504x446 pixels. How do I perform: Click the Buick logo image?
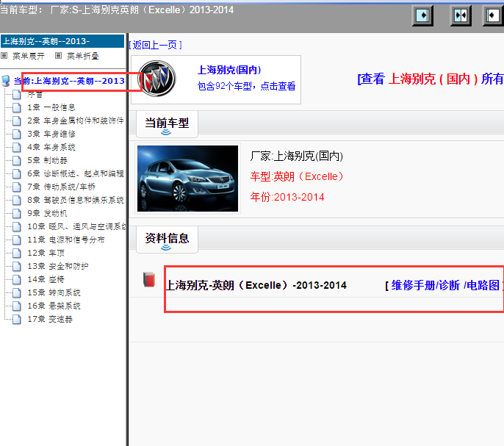click(157, 79)
